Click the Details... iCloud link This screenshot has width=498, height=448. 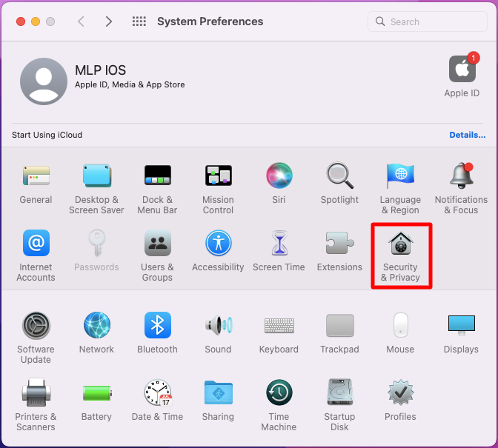[x=467, y=135]
